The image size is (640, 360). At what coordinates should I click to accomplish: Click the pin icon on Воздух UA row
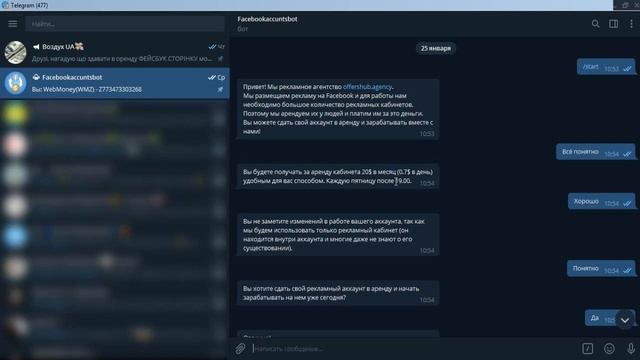pos(220,59)
